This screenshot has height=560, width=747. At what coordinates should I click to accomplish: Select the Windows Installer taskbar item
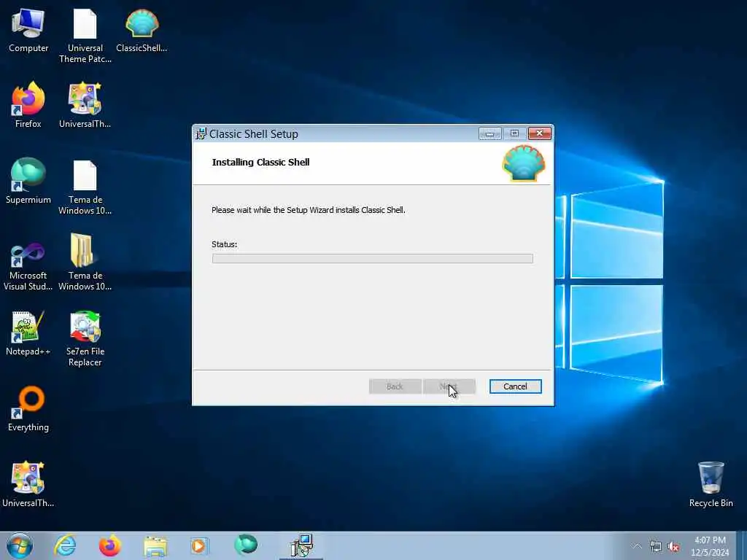pos(301,545)
